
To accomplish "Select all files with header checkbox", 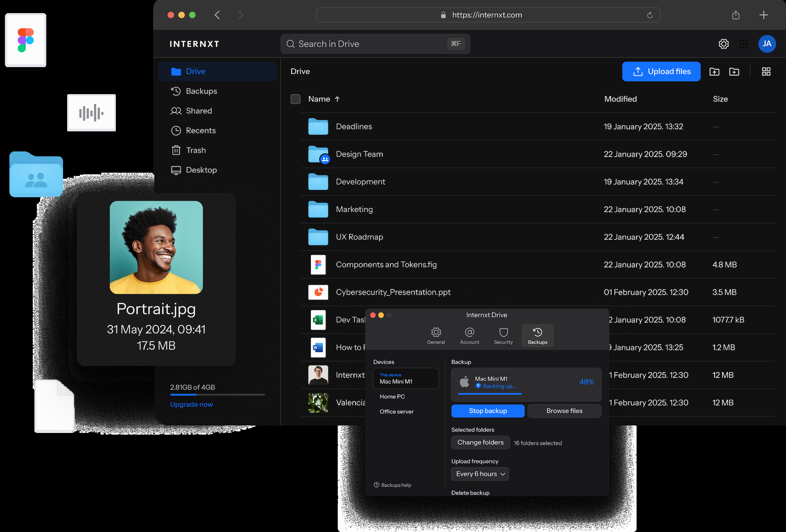I will coord(296,99).
